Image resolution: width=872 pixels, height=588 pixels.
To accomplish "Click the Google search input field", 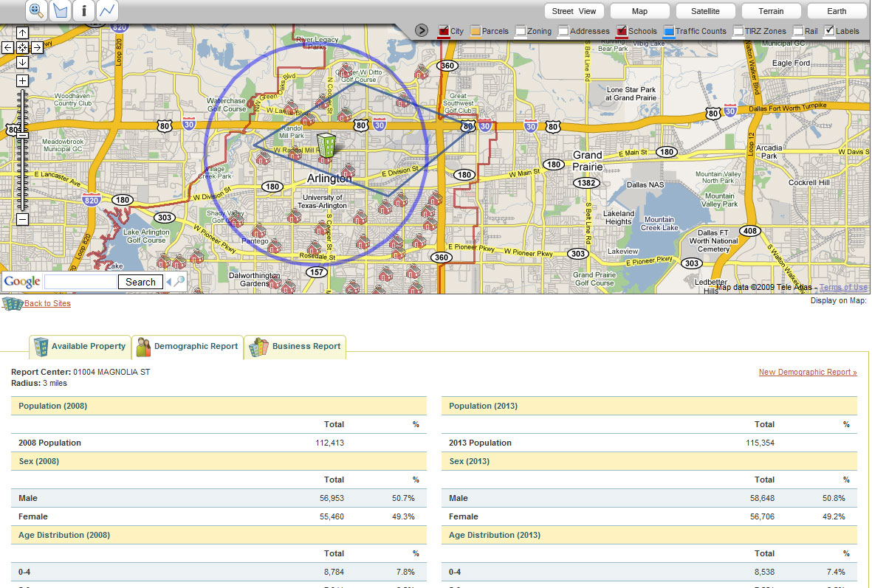I will 80,282.
